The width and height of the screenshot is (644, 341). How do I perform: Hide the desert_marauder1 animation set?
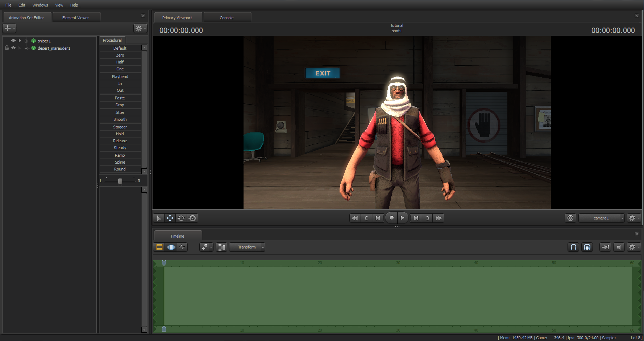[13, 48]
